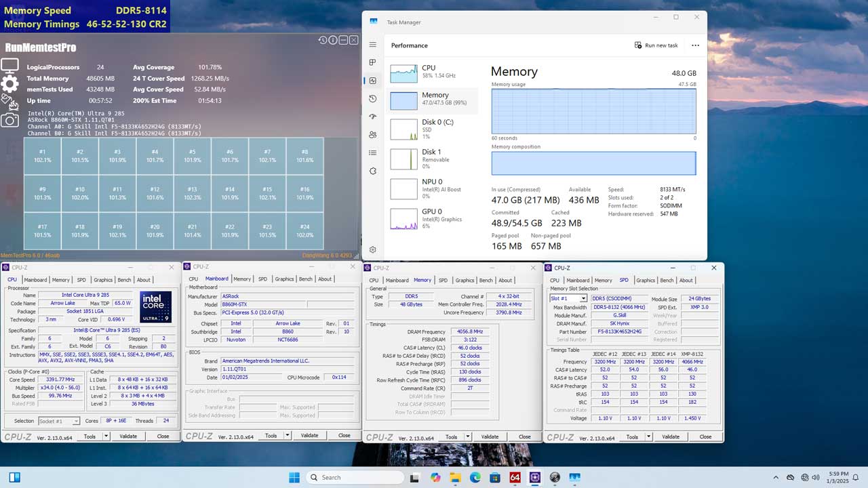Click Validate in the Memory CPU-Z window
The image size is (868, 488).
pos(490,437)
